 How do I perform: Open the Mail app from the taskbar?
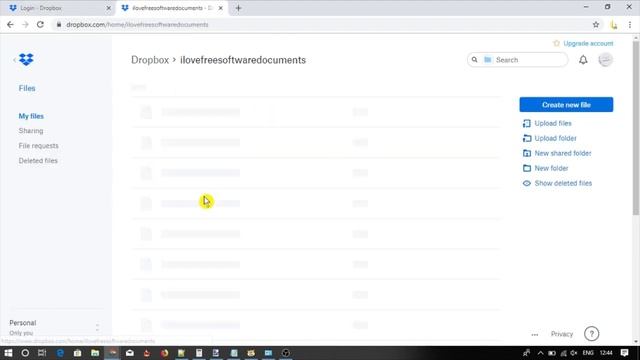[x=130, y=353]
